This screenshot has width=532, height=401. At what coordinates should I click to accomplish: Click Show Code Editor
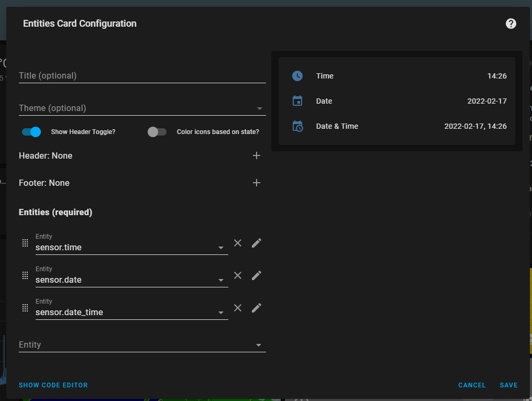(53, 385)
